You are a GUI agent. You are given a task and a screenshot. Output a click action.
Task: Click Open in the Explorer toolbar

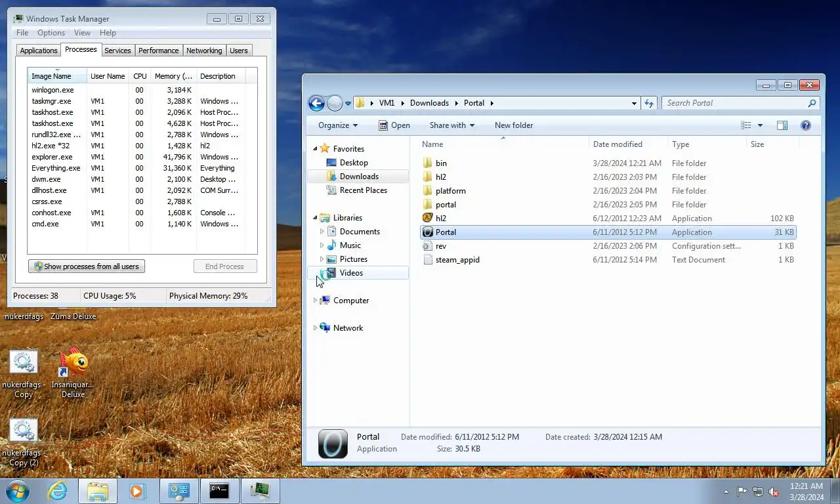point(394,125)
